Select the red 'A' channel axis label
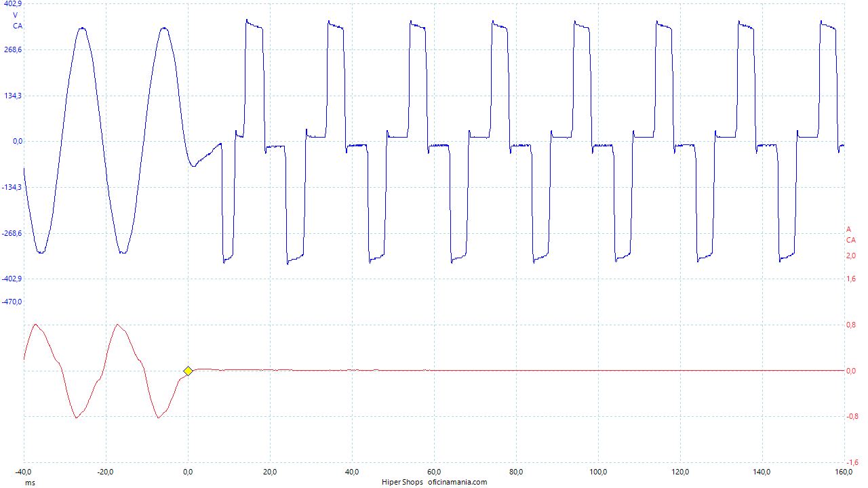This screenshot has width=868, height=488. coord(848,229)
